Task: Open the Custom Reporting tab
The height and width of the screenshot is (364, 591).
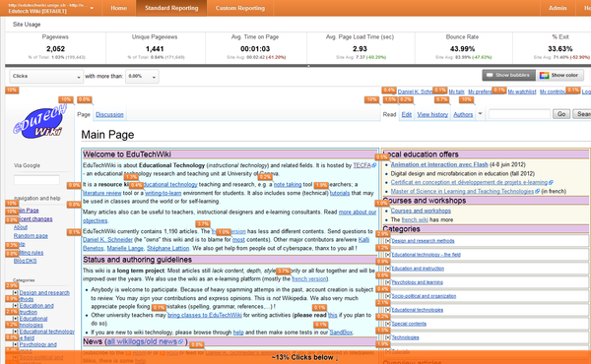Action: pyautogui.click(x=240, y=8)
